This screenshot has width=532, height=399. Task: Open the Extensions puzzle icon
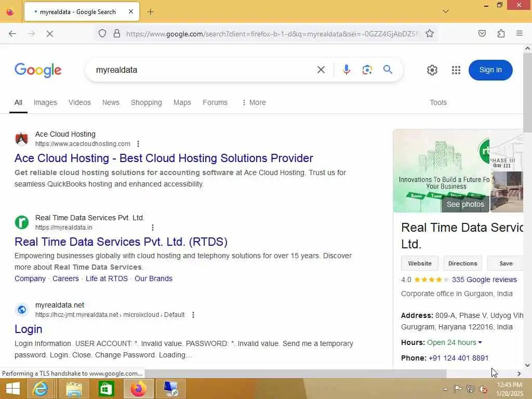pyautogui.click(x=501, y=33)
